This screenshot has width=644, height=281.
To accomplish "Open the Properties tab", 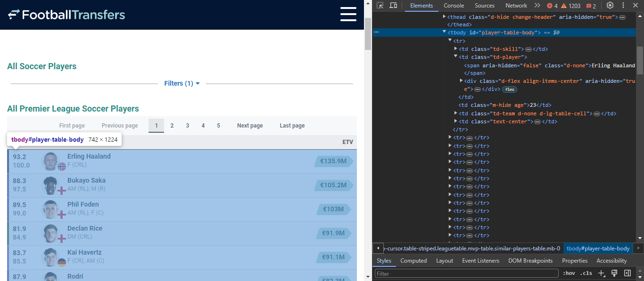I will 575,261.
